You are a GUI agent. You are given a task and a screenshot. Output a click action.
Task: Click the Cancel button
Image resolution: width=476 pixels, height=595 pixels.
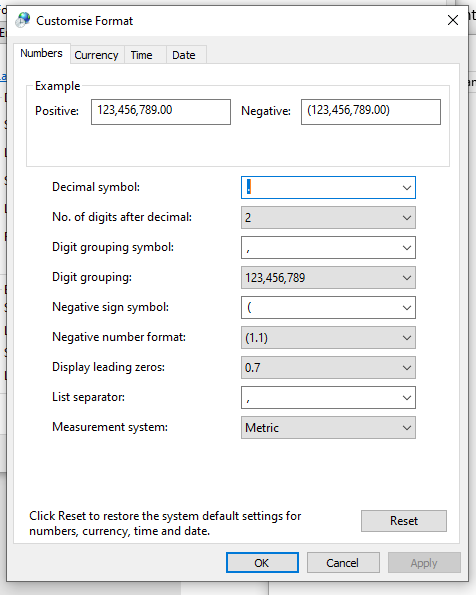(x=343, y=562)
